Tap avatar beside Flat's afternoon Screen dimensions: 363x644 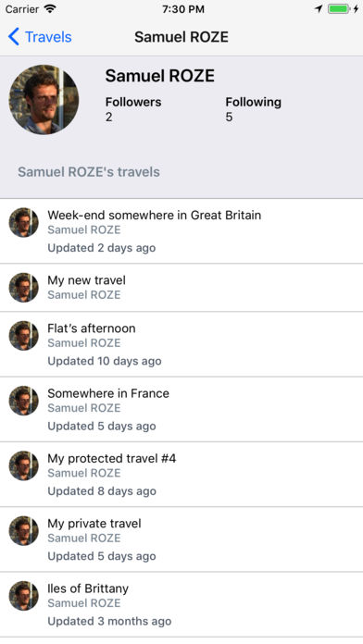(24, 336)
